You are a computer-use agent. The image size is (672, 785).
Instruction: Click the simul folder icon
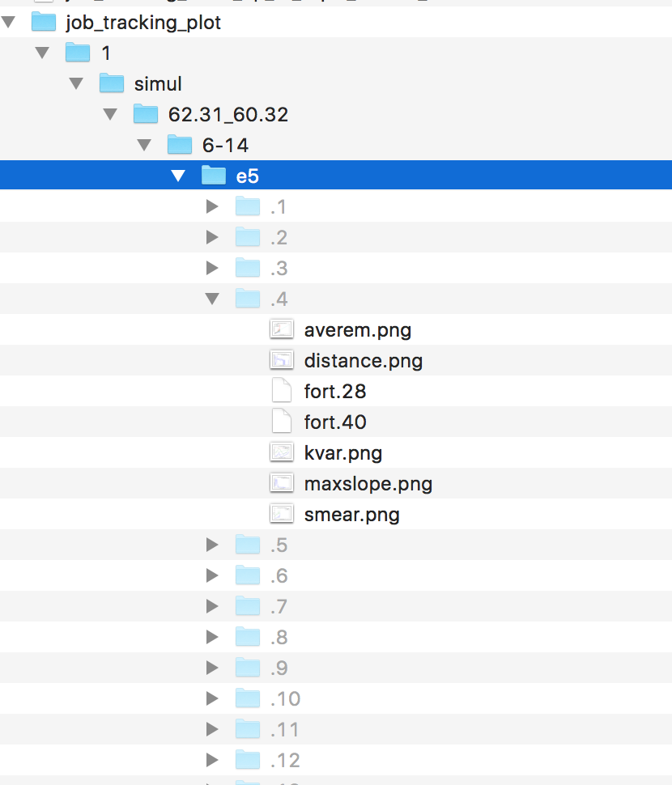(x=112, y=83)
